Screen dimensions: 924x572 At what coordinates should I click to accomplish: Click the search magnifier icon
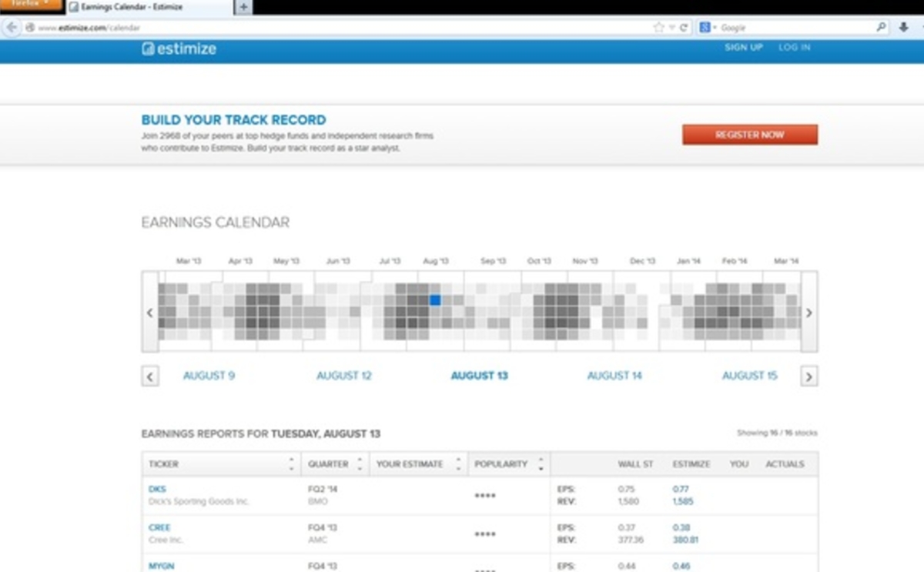(x=882, y=27)
